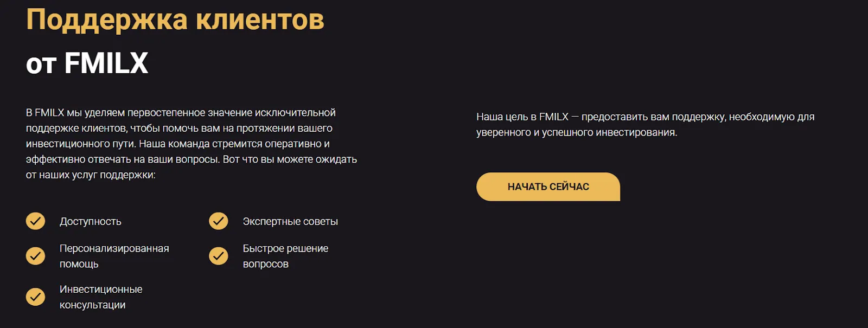Click the sentence Вот что вы можете ожидать
The width and height of the screenshot is (868, 328).
[x=290, y=159]
